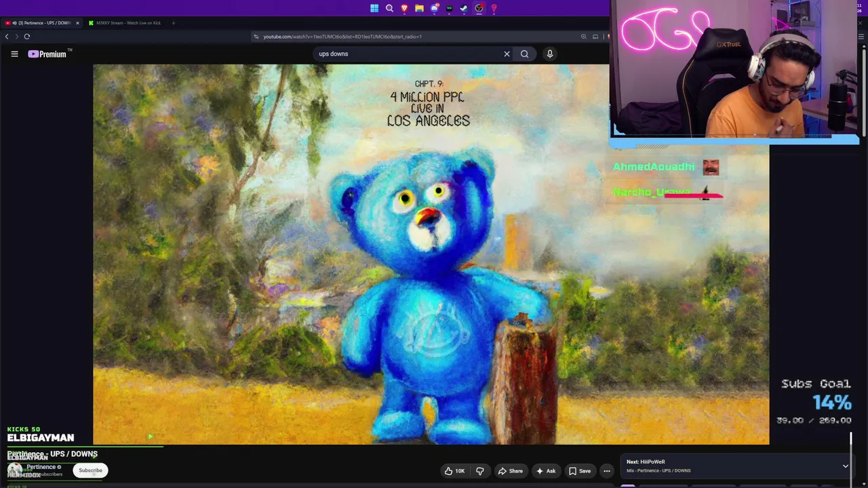Click the browser address bar URL

[342, 37]
